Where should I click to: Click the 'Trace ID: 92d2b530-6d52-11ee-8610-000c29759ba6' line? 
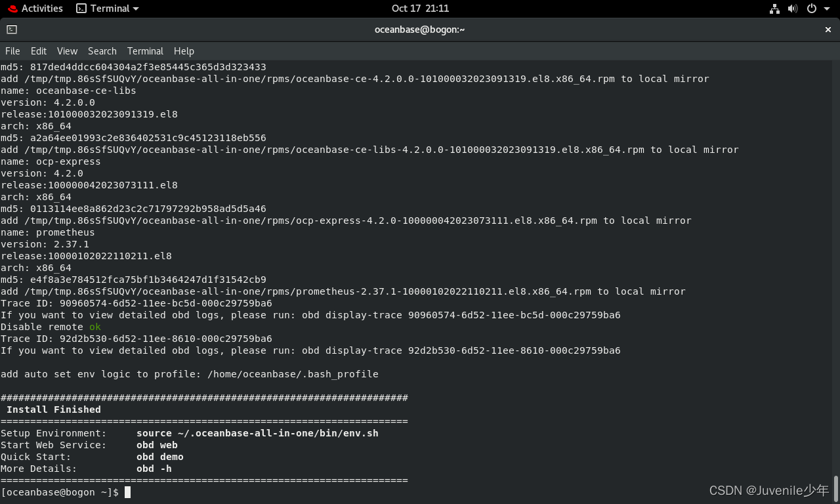coord(136,339)
